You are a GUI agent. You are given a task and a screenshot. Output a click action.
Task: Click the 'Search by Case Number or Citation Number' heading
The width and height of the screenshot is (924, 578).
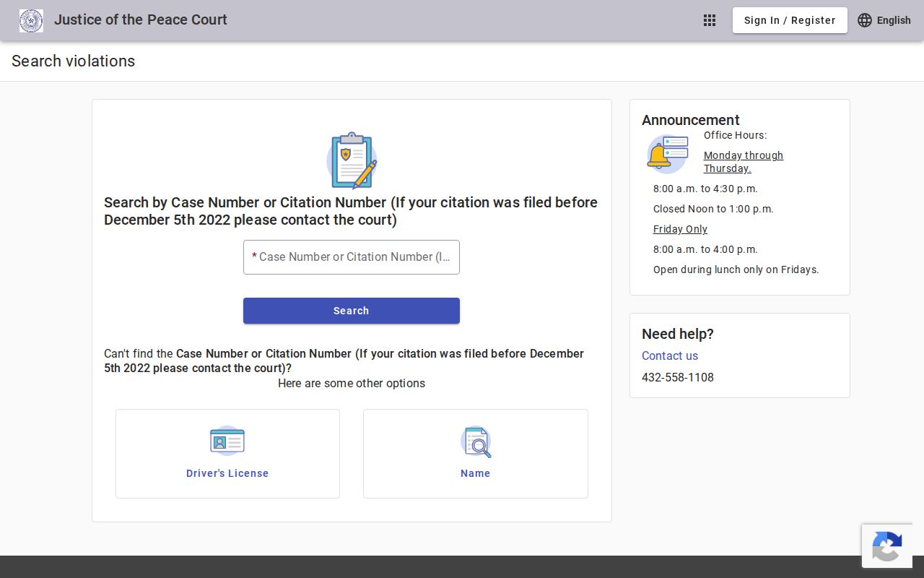click(351, 211)
